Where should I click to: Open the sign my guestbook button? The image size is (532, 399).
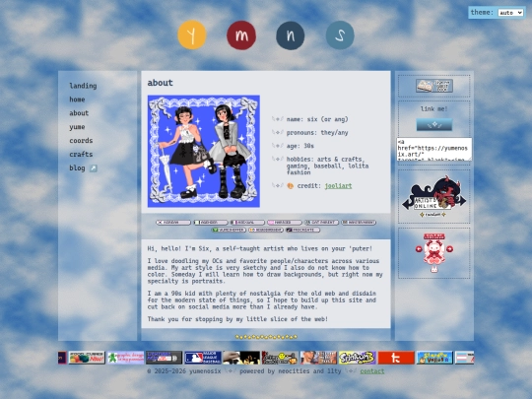434,86
